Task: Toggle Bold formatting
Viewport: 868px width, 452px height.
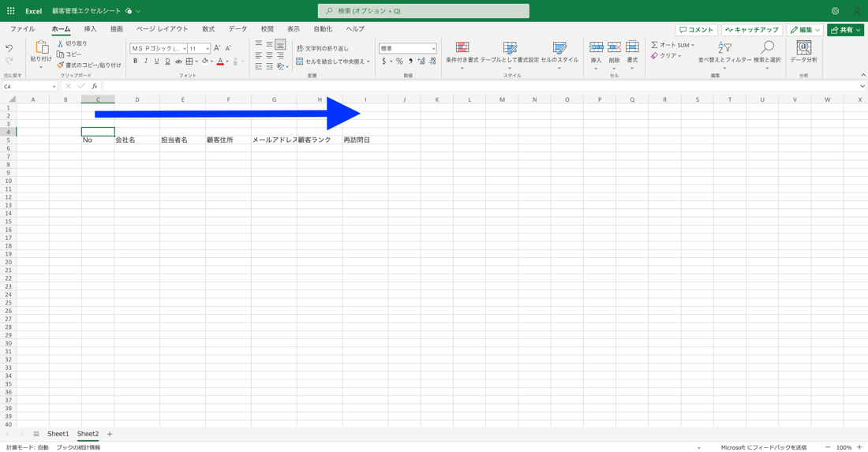Action: [135, 61]
